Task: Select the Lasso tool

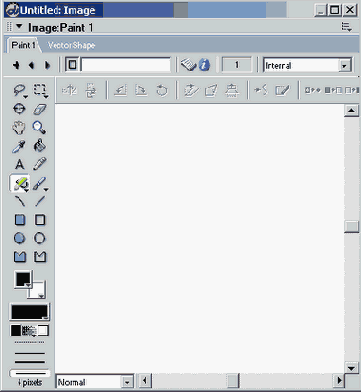Action: [x=20, y=90]
